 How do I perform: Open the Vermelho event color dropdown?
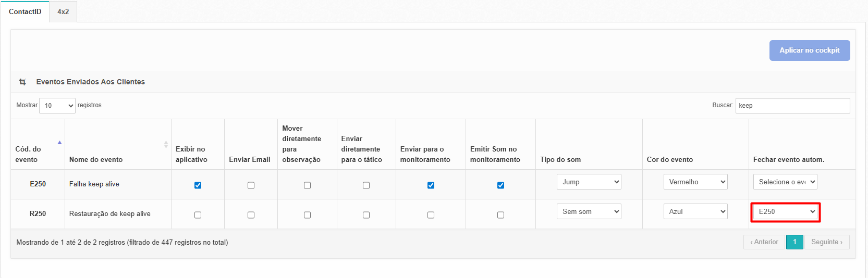695,182
